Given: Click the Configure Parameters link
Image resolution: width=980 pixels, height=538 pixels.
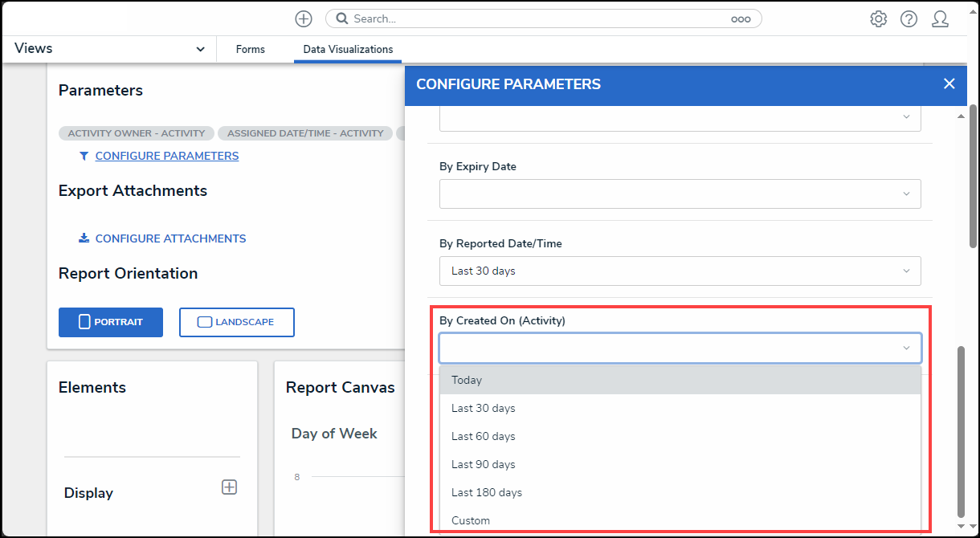Looking at the screenshot, I should (166, 156).
